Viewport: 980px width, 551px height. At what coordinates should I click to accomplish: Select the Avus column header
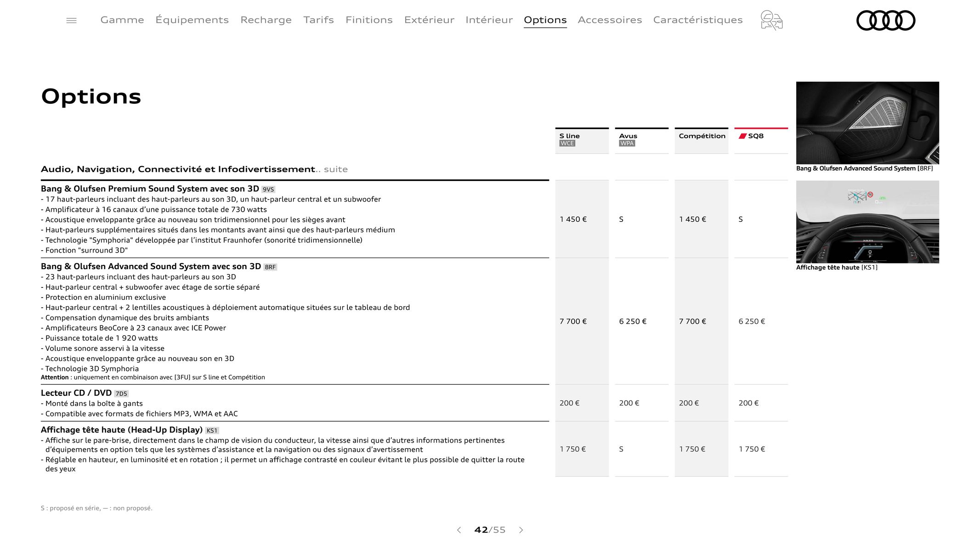pos(641,140)
